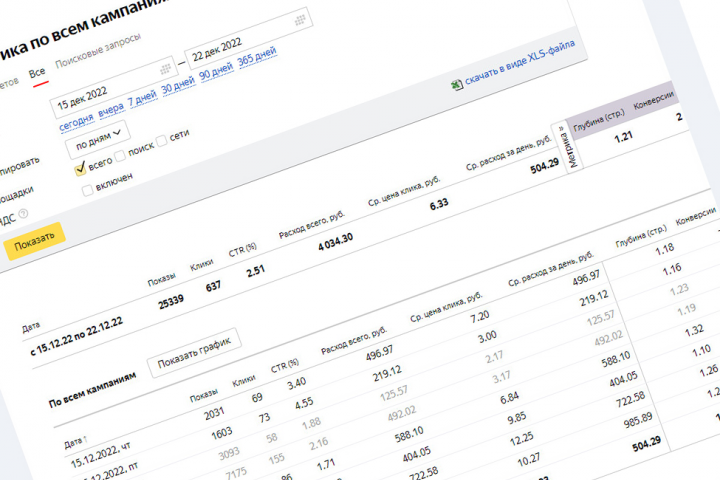Enable the 'поиск' checkbox
This screenshot has height=480, width=720.
click(120, 156)
